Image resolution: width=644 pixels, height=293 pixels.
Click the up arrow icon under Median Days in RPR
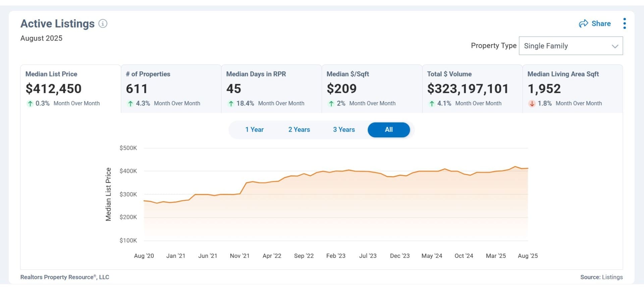[231, 103]
